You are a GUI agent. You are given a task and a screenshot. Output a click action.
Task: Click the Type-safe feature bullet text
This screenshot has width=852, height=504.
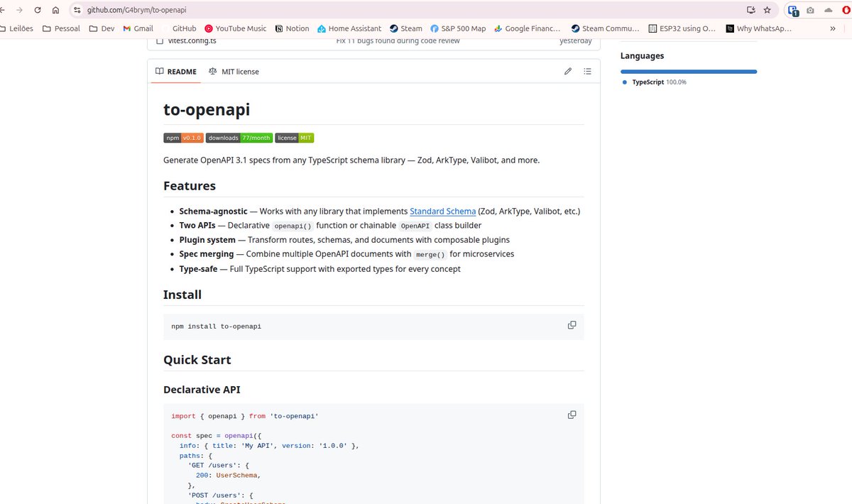(x=319, y=269)
